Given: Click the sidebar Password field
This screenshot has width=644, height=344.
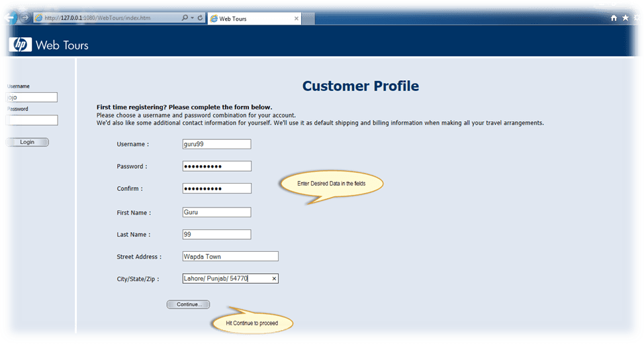Looking at the screenshot, I should coord(31,121).
